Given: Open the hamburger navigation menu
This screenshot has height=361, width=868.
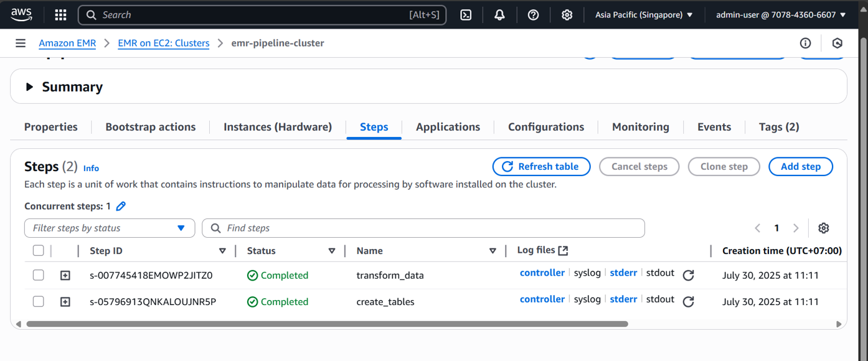Looking at the screenshot, I should pyautogui.click(x=21, y=43).
